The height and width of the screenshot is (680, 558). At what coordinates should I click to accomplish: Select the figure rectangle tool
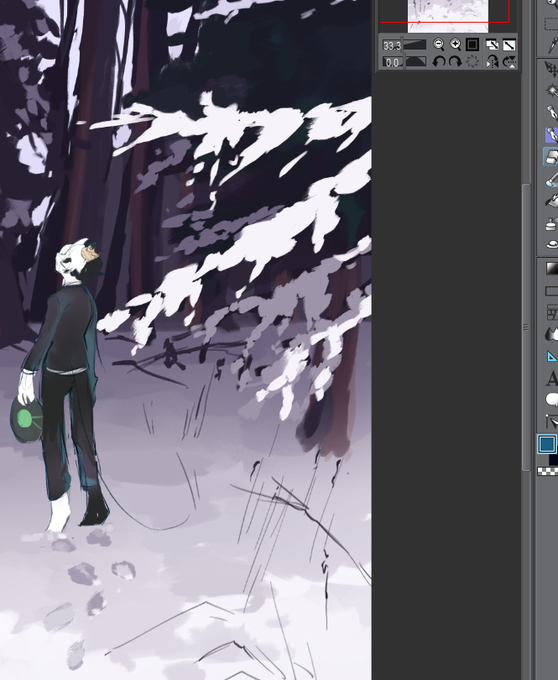point(551,291)
